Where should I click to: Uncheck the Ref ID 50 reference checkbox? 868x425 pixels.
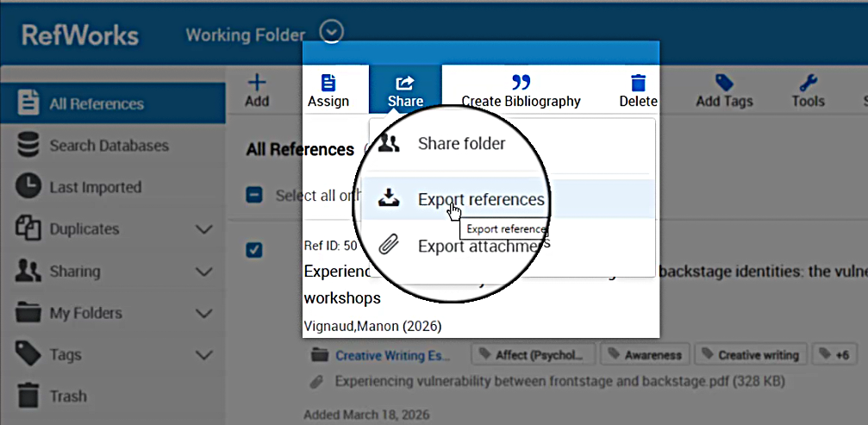coord(254,249)
